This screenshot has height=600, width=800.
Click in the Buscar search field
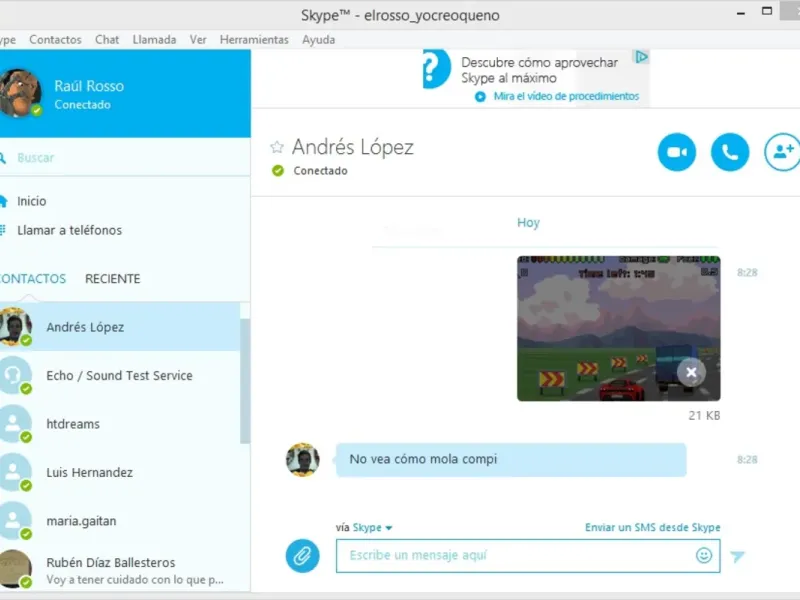tap(125, 157)
